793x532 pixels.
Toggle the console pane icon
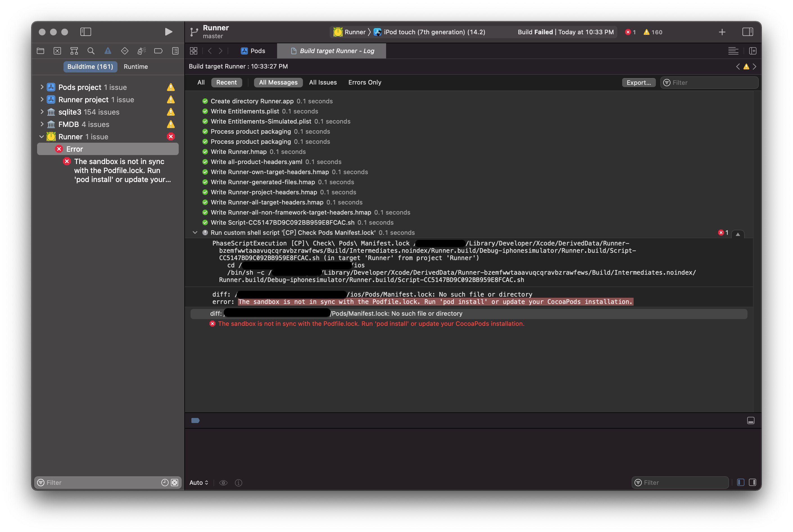752,483
